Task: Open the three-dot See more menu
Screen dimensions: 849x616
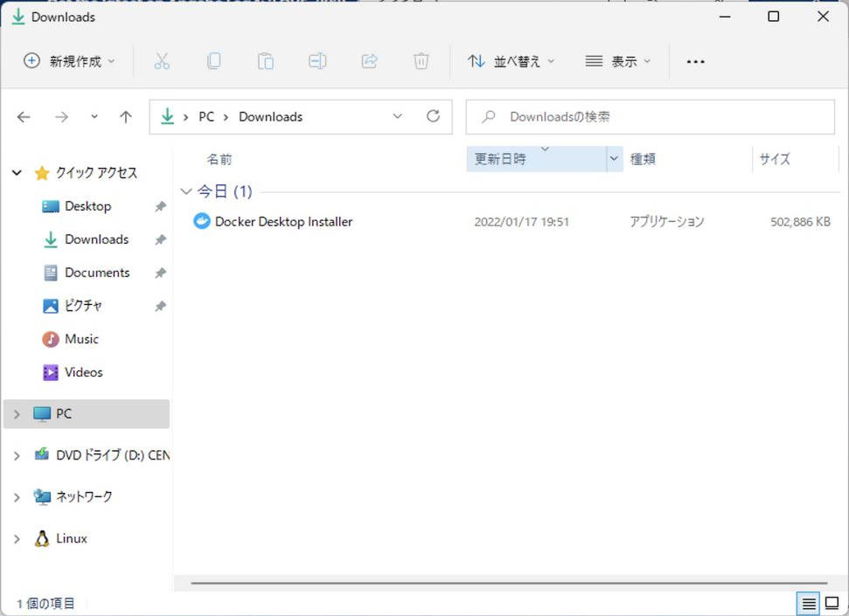Action: pyautogui.click(x=696, y=62)
